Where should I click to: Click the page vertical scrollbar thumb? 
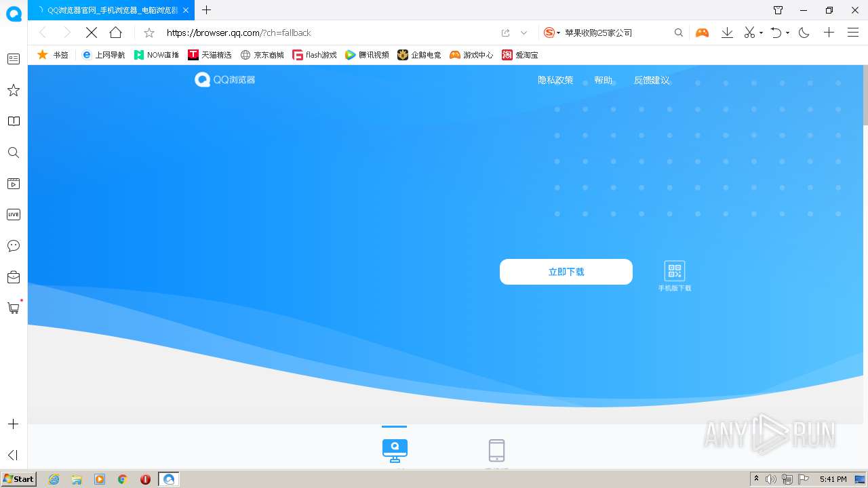coord(865,95)
